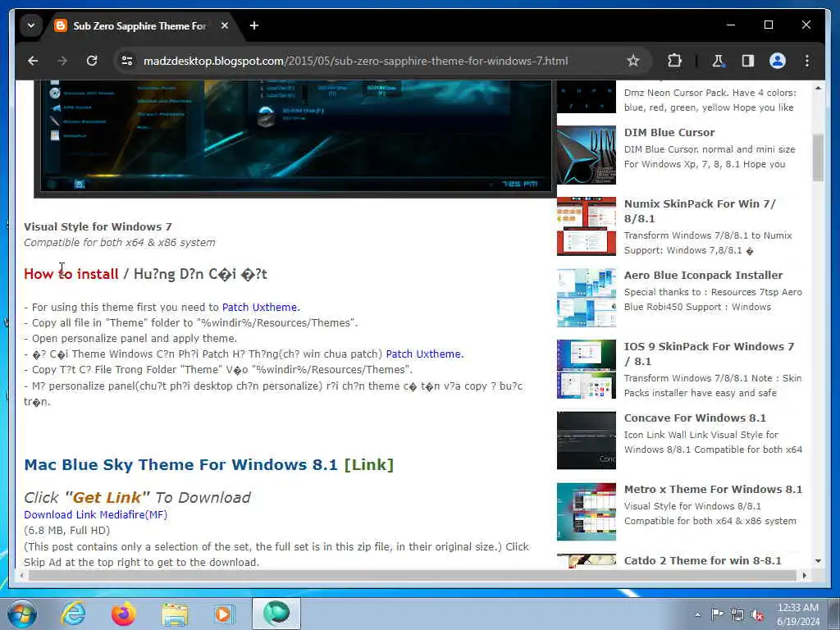
Task: Click the vertical scrollbar up arrow
Action: point(818,87)
